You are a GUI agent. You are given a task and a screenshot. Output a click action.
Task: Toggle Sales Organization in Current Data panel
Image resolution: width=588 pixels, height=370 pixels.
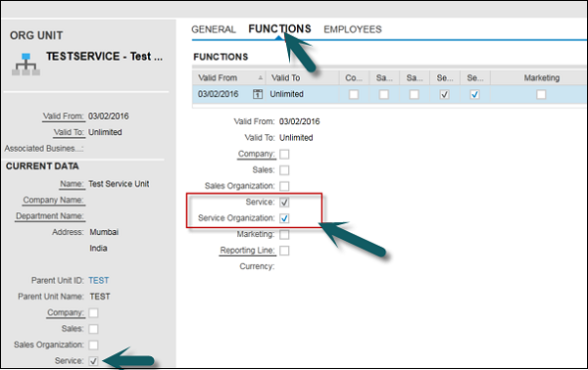click(x=93, y=345)
